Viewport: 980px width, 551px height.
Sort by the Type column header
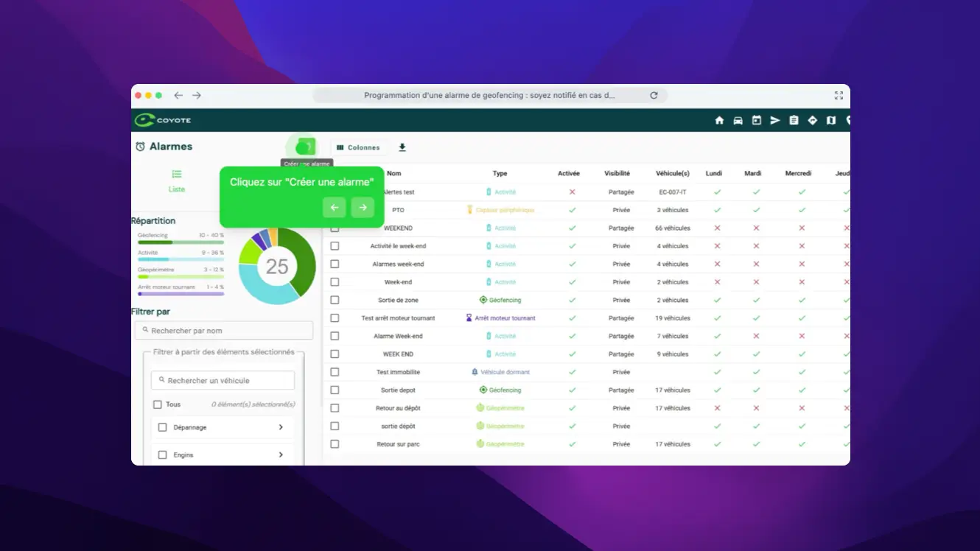pyautogui.click(x=500, y=174)
